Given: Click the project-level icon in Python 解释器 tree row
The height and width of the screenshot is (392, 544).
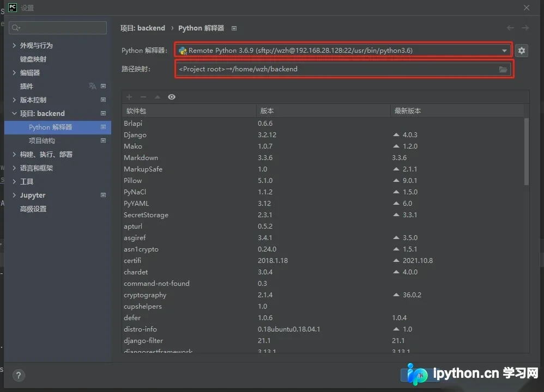Looking at the screenshot, I should (103, 127).
